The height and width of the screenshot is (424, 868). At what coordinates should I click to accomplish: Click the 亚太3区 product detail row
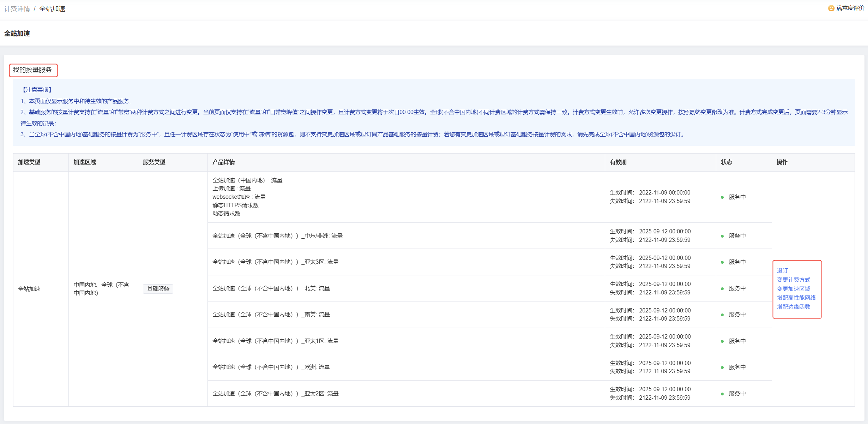275,262
